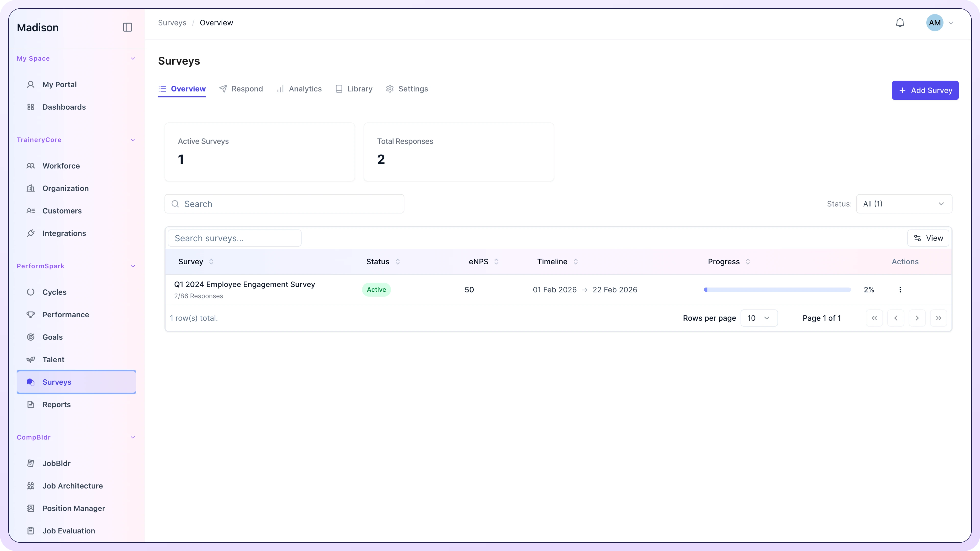Collapse the PerformSpark section

click(133, 266)
